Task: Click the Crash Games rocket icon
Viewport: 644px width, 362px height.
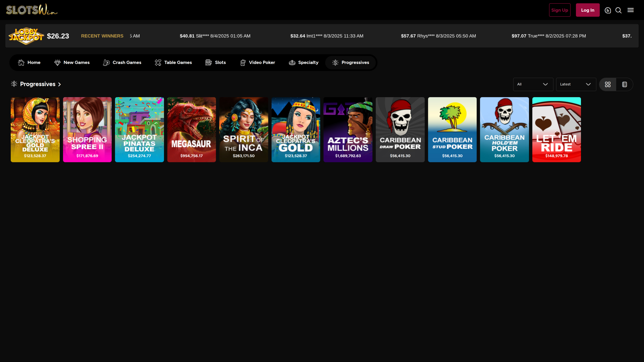Action: [106, 62]
